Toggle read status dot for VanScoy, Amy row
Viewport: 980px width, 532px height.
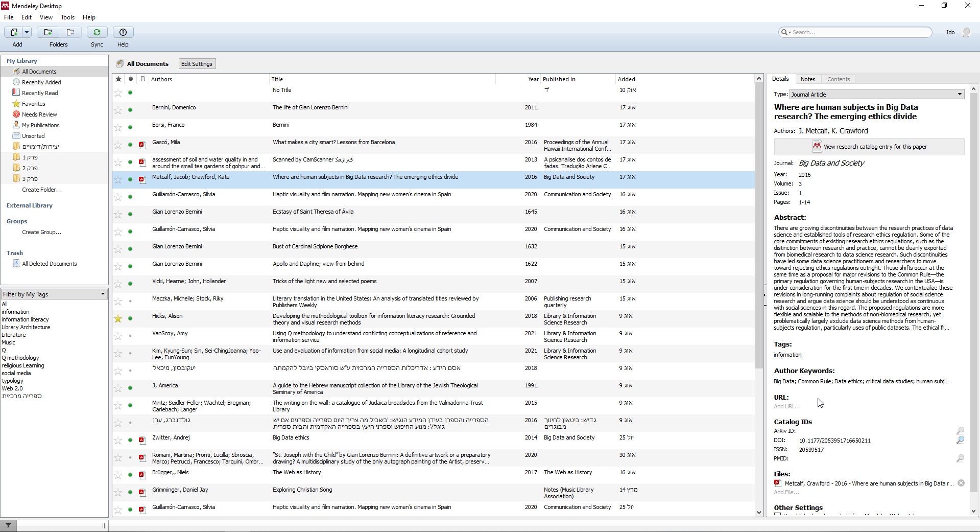click(130, 336)
